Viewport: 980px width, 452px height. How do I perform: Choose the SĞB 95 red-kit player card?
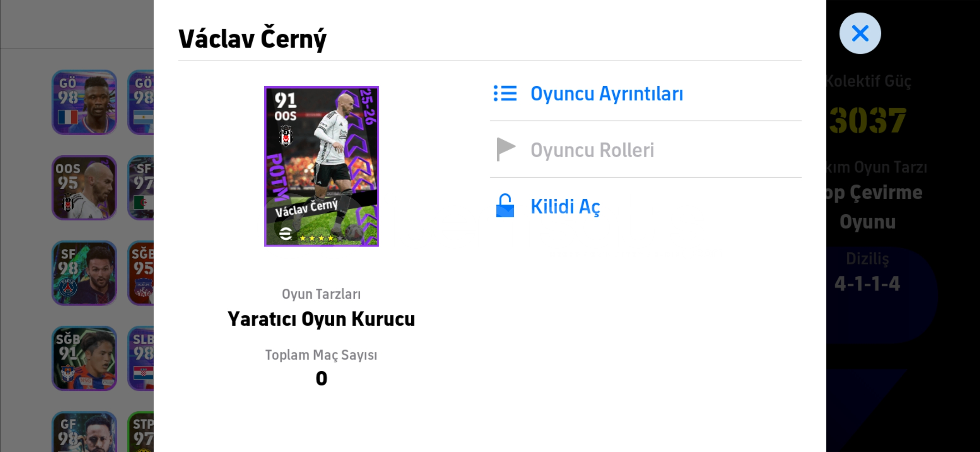coord(141,273)
